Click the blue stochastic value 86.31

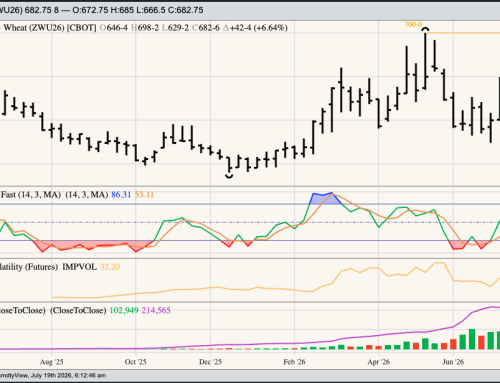[121, 195]
